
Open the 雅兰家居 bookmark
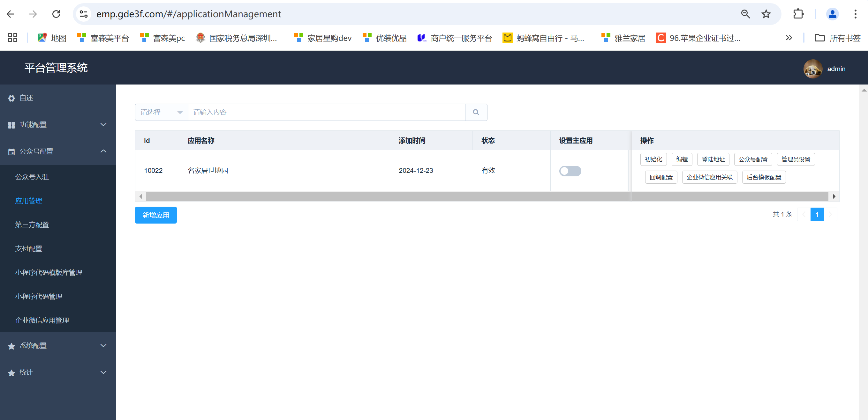pos(623,38)
